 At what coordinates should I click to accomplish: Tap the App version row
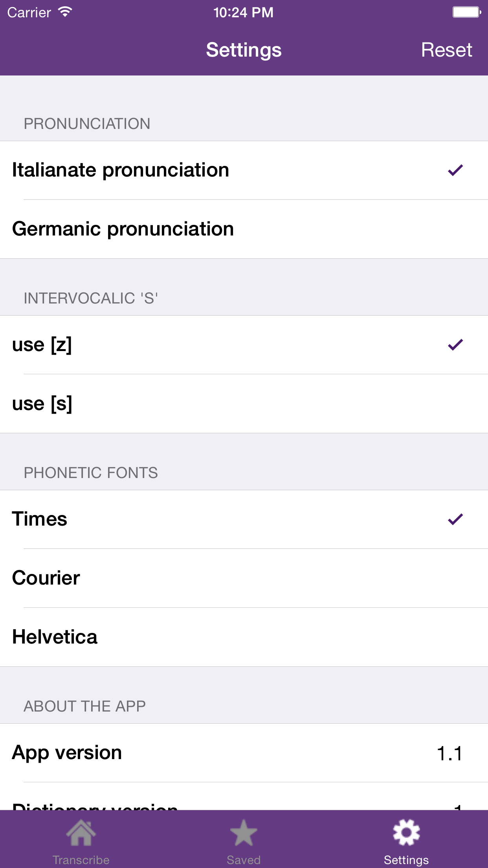tap(244, 753)
